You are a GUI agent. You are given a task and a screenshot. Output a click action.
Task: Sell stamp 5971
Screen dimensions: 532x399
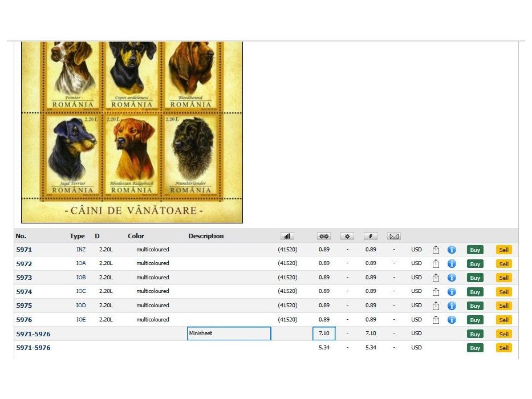[504, 250]
